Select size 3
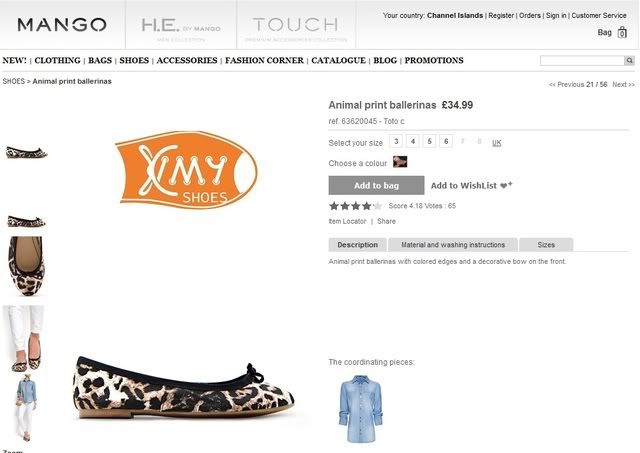The image size is (640, 453). (396, 141)
